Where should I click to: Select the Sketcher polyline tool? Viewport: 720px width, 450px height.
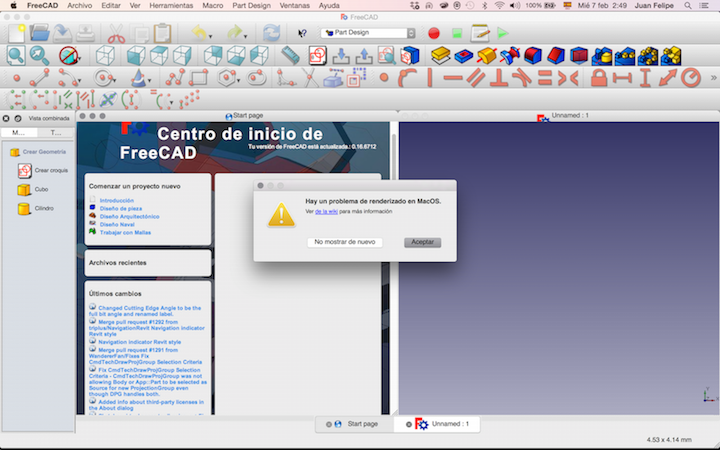pos(175,78)
